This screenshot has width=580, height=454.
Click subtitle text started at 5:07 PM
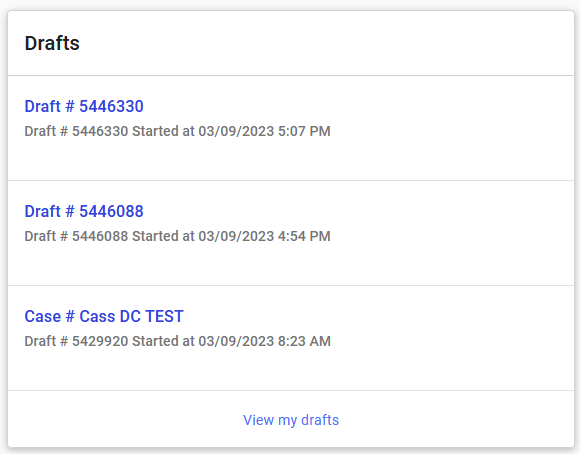pos(178,131)
